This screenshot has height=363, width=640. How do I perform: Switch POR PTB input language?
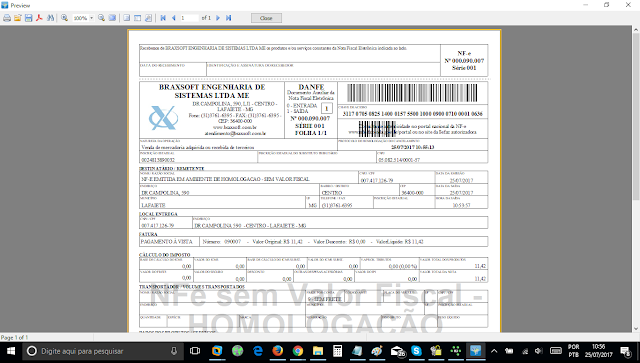(573, 351)
